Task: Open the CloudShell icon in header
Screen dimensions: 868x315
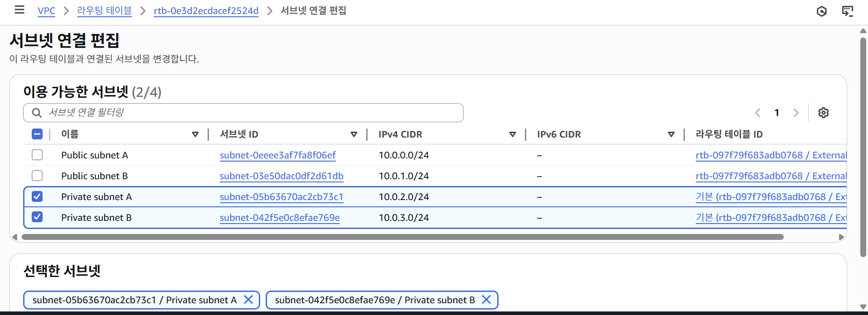Action: [847, 11]
